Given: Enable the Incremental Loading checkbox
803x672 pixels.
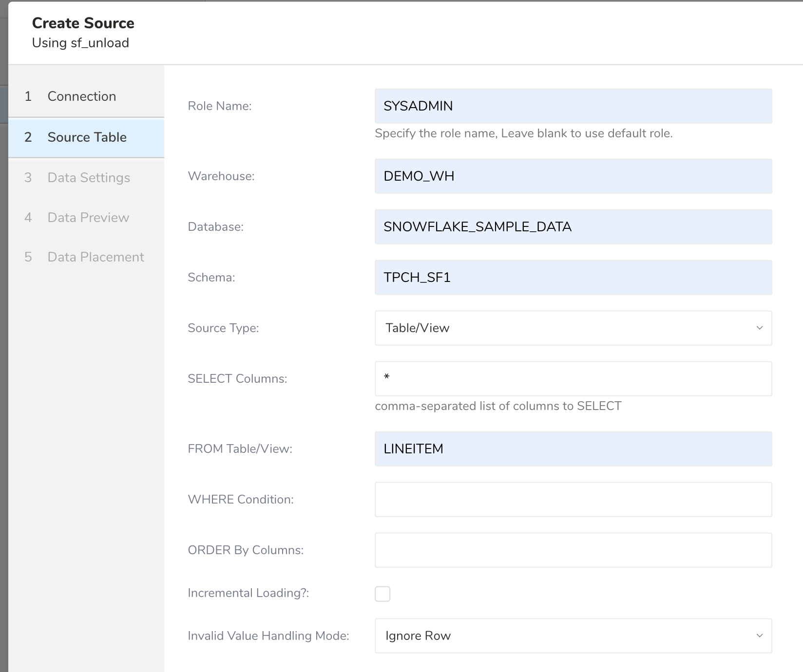Looking at the screenshot, I should [382, 594].
